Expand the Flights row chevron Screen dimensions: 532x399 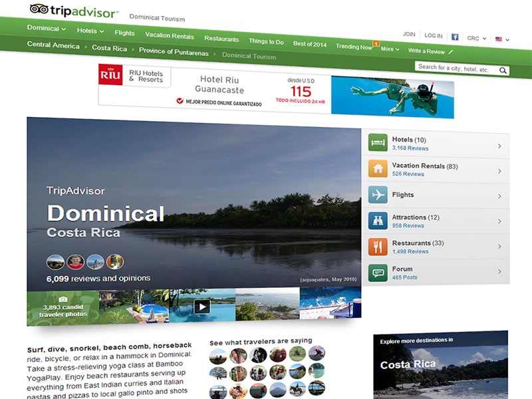pos(499,196)
